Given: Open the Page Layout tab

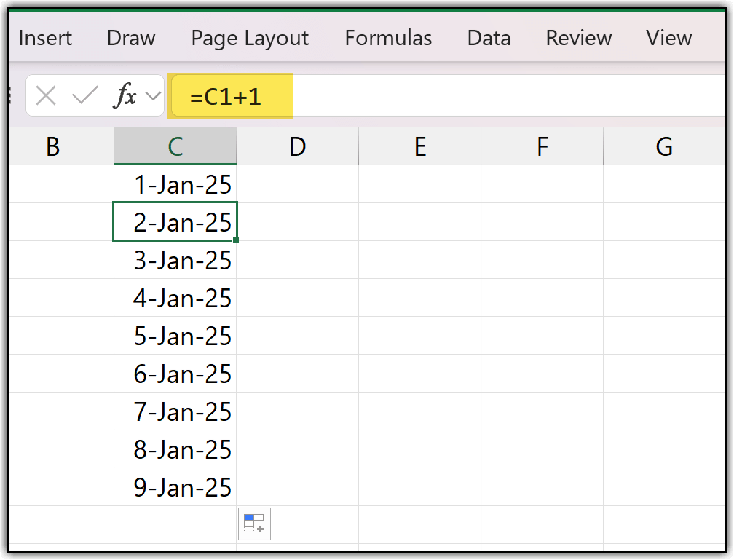Looking at the screenshot, I should tap(250, 38).
